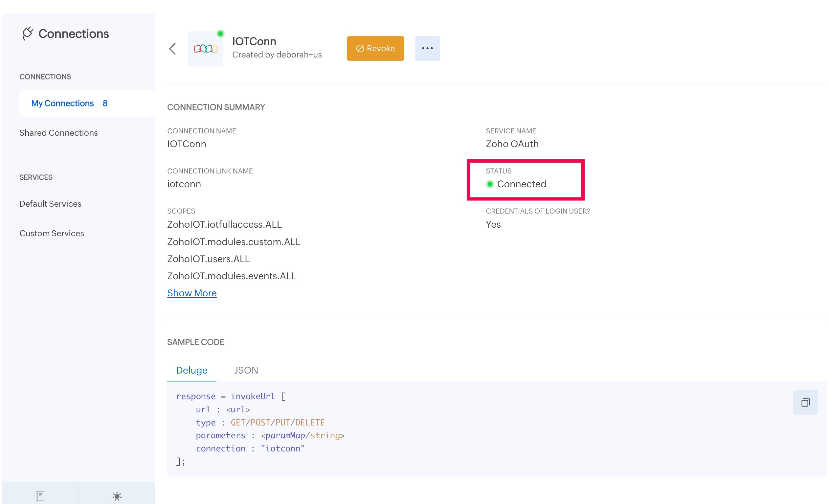Open the three-dots more options menu
The width and height of the screenshot is (829, 504).
coord(427,48)
